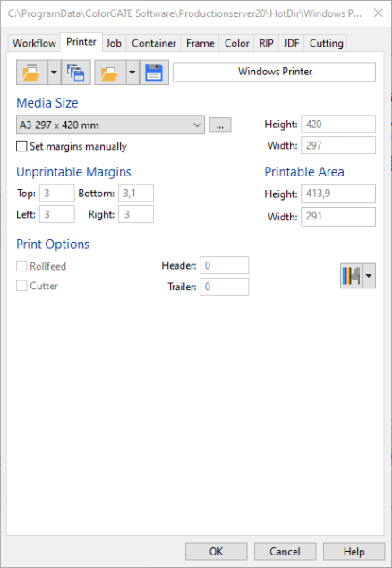
Task: Toggle the Cutter checkbox
Action: tap(21, 286)
